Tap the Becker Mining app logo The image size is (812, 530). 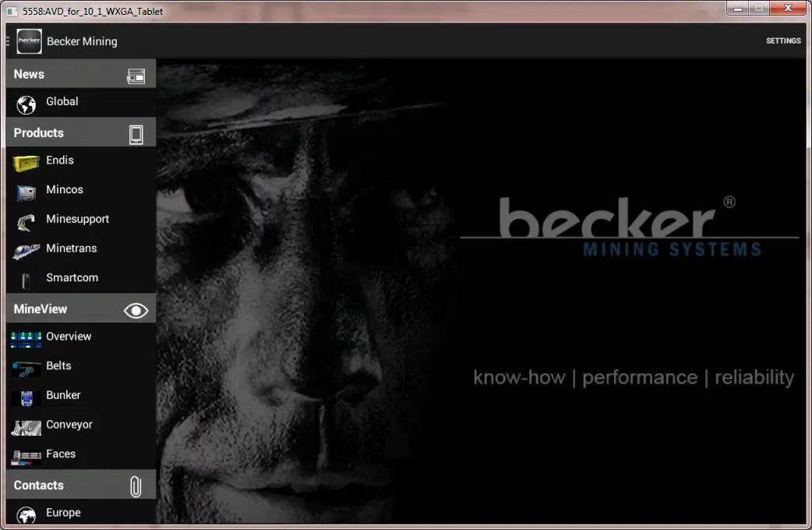click(x=29, y=41)
